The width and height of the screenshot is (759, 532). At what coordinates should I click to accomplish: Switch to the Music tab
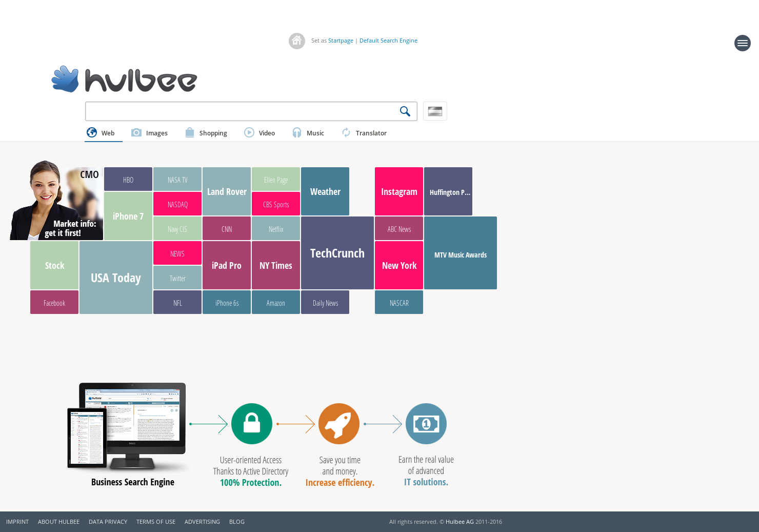308,133
